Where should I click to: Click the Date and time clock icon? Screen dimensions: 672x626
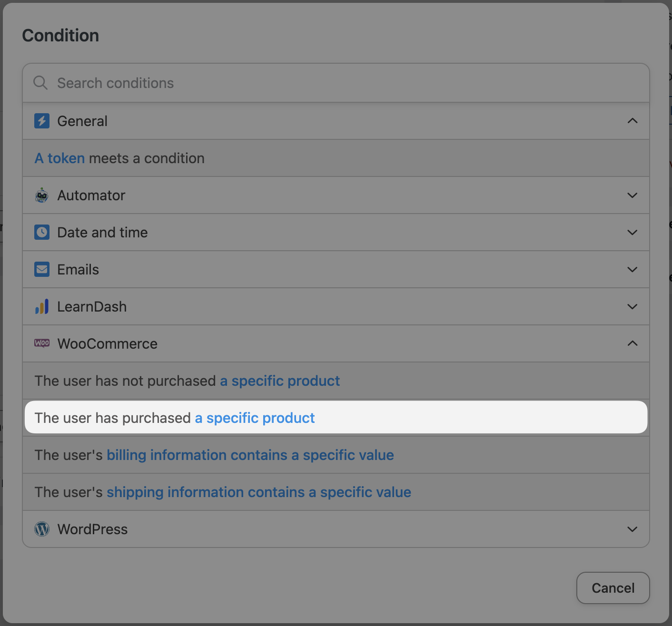[42, 232]
